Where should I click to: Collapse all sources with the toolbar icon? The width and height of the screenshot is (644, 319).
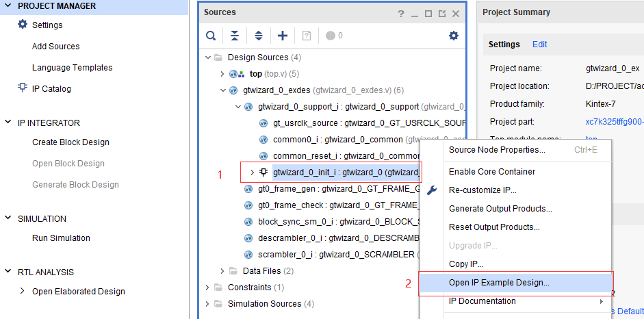click(x=234, y=36)
